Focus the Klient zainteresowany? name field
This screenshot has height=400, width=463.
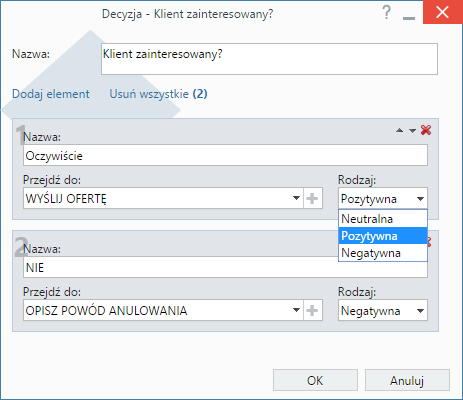point(269,59)
